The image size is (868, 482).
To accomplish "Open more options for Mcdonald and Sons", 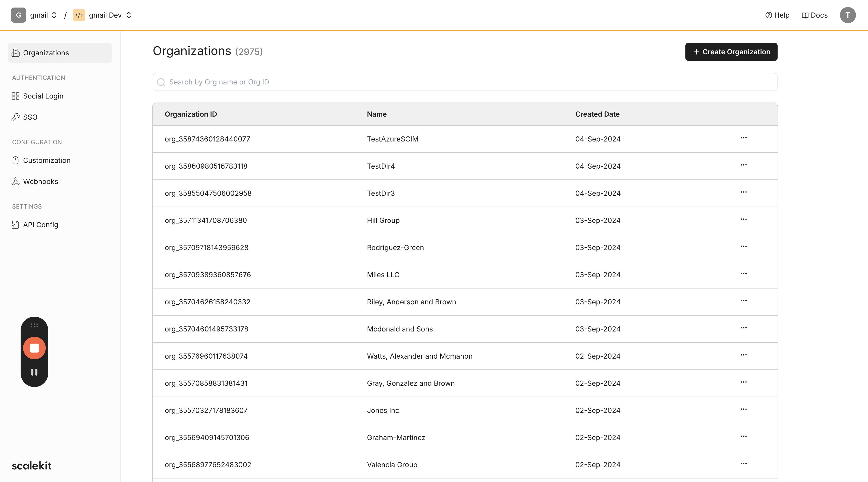I will (744, 328).
